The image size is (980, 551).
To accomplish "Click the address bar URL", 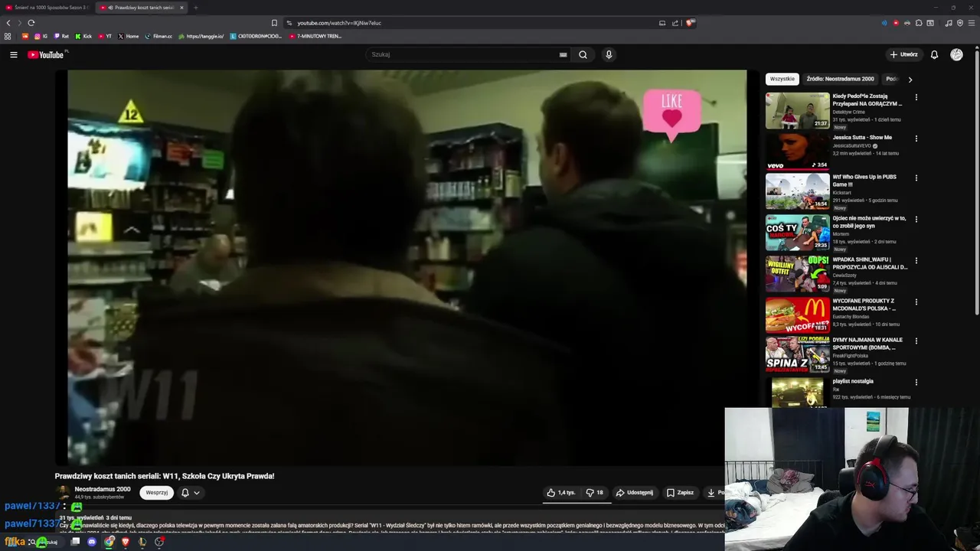I will [339, 23].
